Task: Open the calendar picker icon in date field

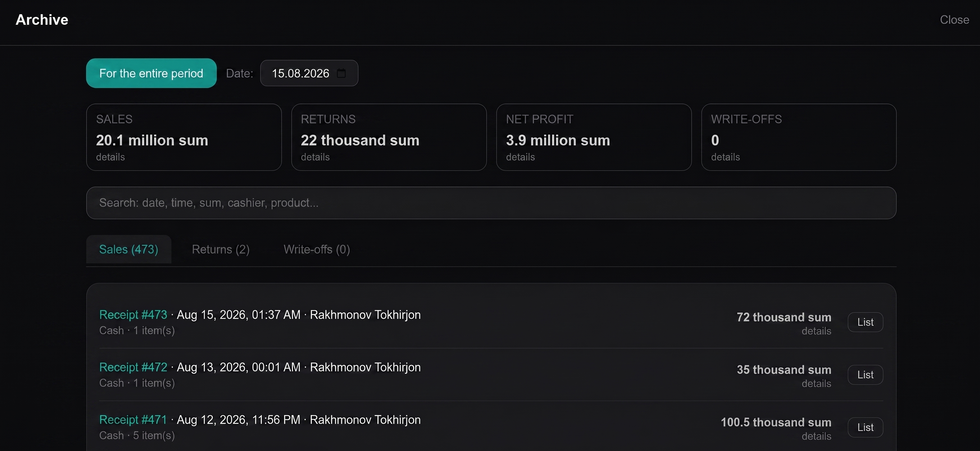Action: (341, 73)
